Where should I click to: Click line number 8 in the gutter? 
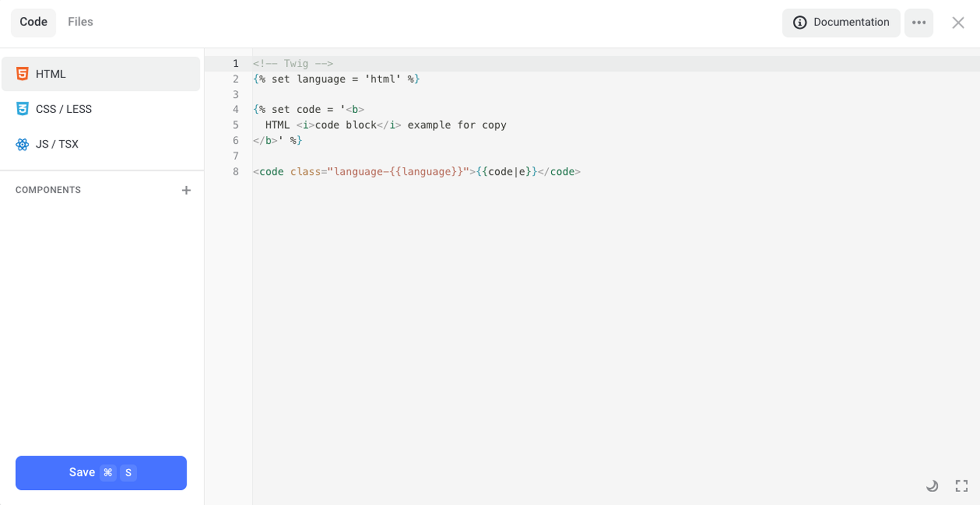pos(235,172)
